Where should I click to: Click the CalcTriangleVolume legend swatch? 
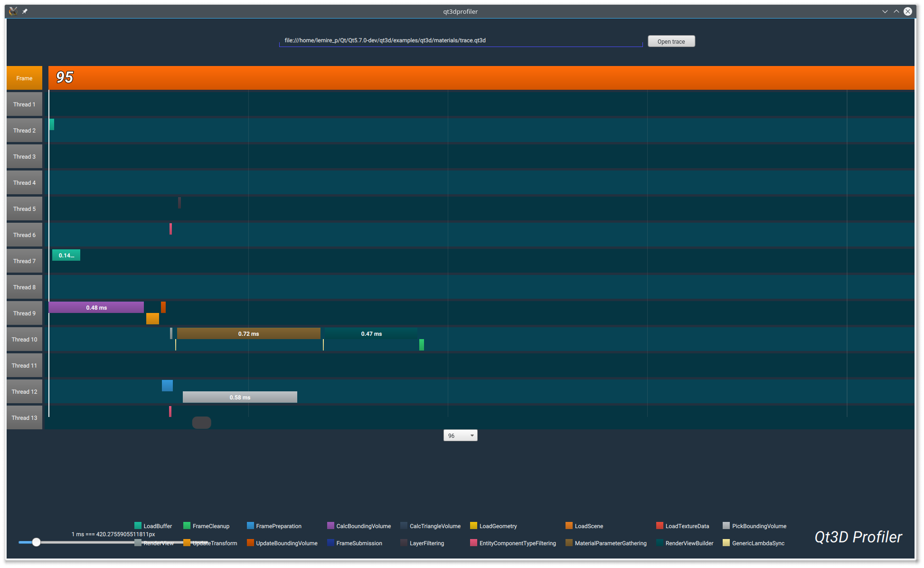coord(404,525)
